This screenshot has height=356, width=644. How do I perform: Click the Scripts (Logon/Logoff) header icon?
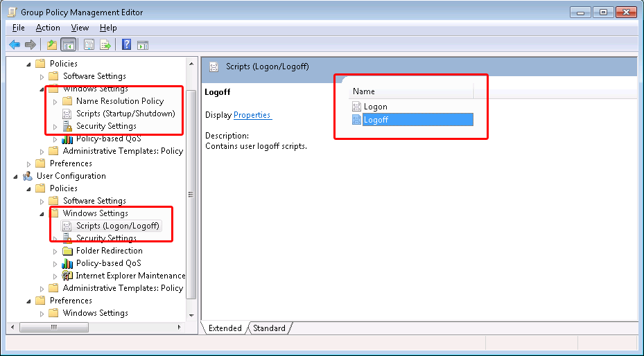(214, 67)
